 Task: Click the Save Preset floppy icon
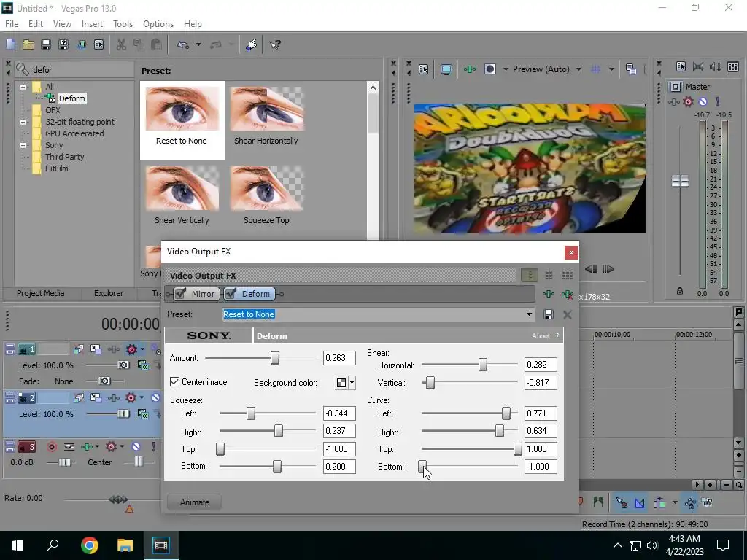click(549, 314)
